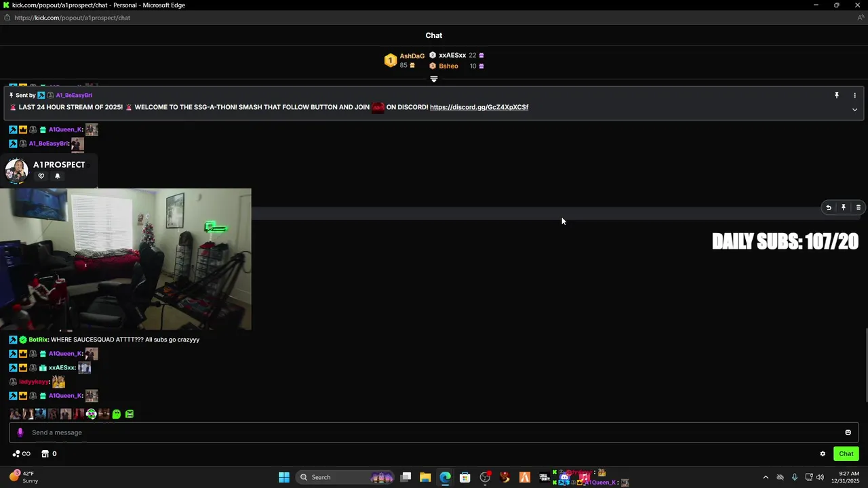The height and width of the screenshot is (488, 868).
Task: Click the taskbar Search box
Action: point(346,477)
